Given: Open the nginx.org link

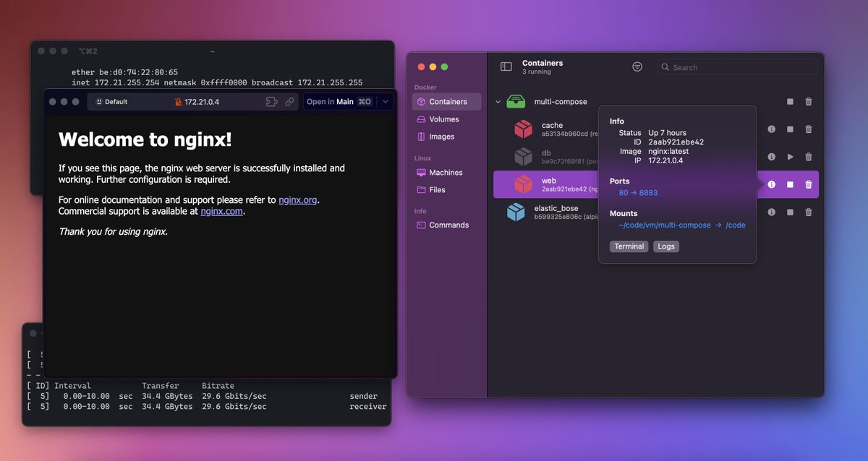Looking at the screenshot, I should (x=298, y=200).
